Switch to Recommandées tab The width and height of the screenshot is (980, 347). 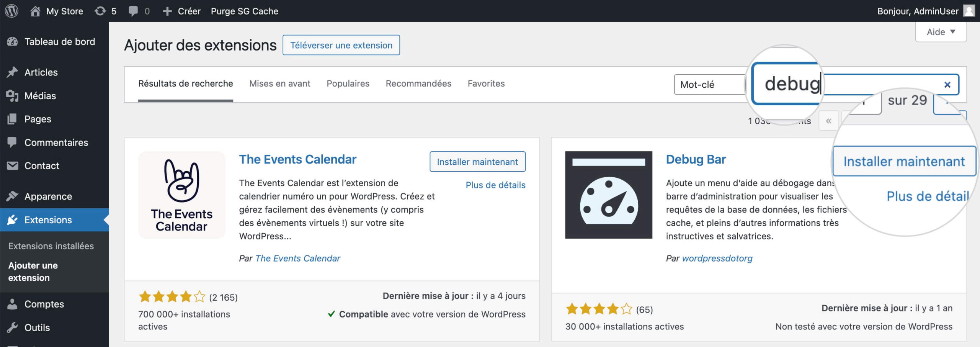pos(418,83)
